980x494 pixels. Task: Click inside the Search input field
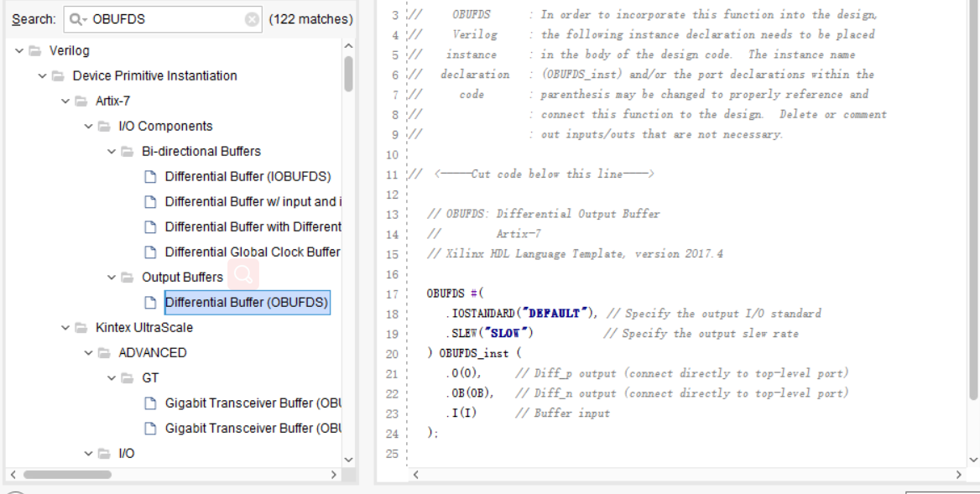pos(151,18)
